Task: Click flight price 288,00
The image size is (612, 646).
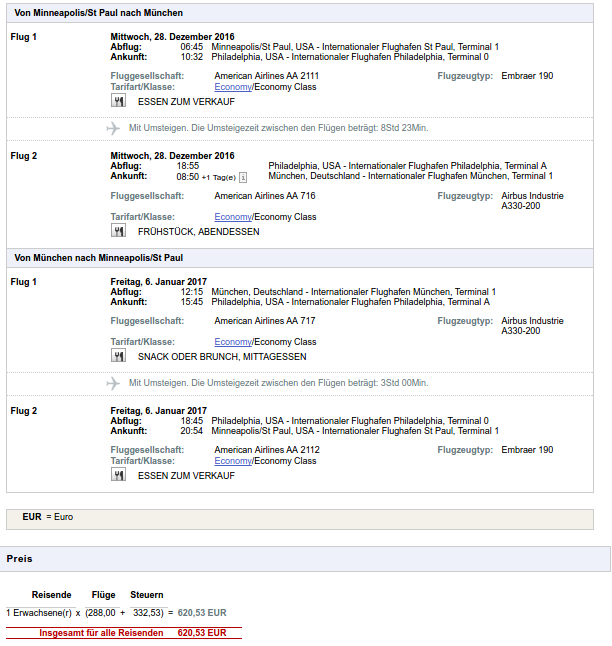Action: coord(101,613)
